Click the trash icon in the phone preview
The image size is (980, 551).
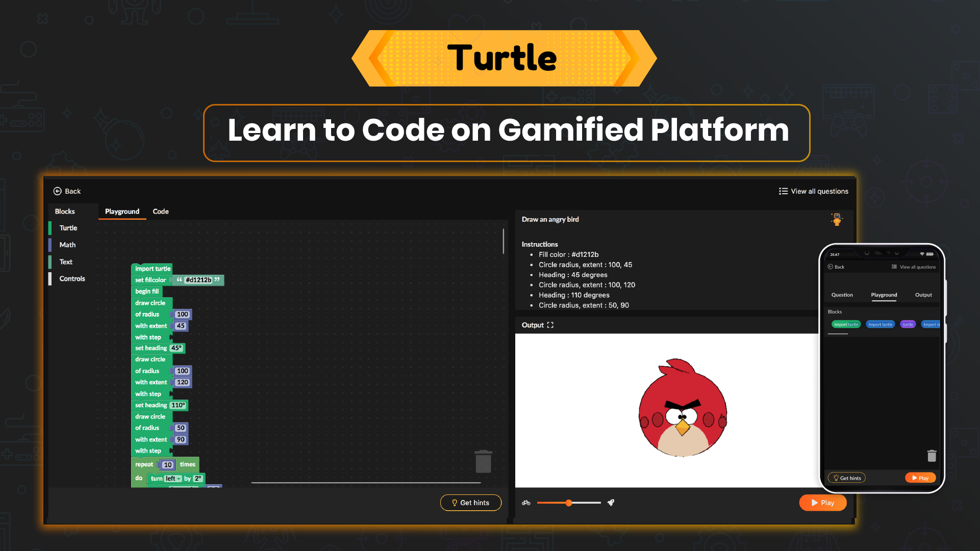click(932, 456)
